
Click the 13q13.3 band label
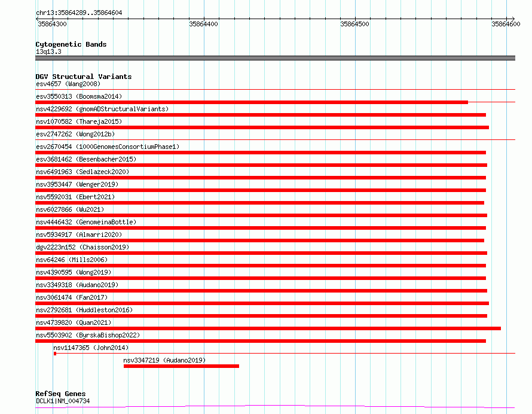(x=48, y=51)
